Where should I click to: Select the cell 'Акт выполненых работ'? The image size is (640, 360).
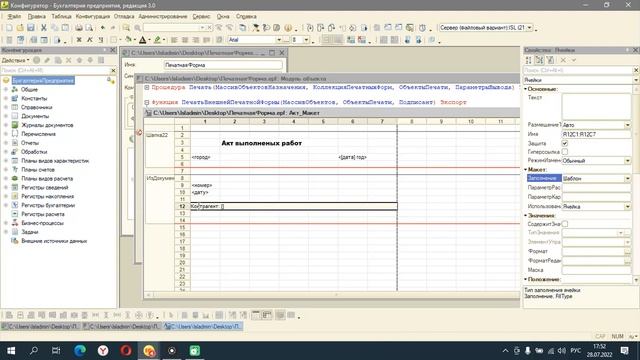click(262, 143)
